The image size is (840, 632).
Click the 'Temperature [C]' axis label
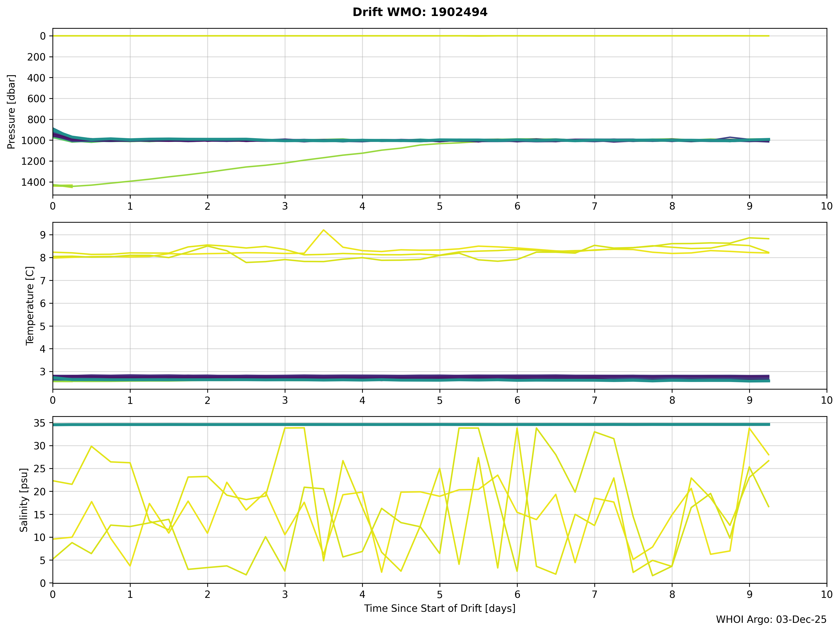pos(30,306)
